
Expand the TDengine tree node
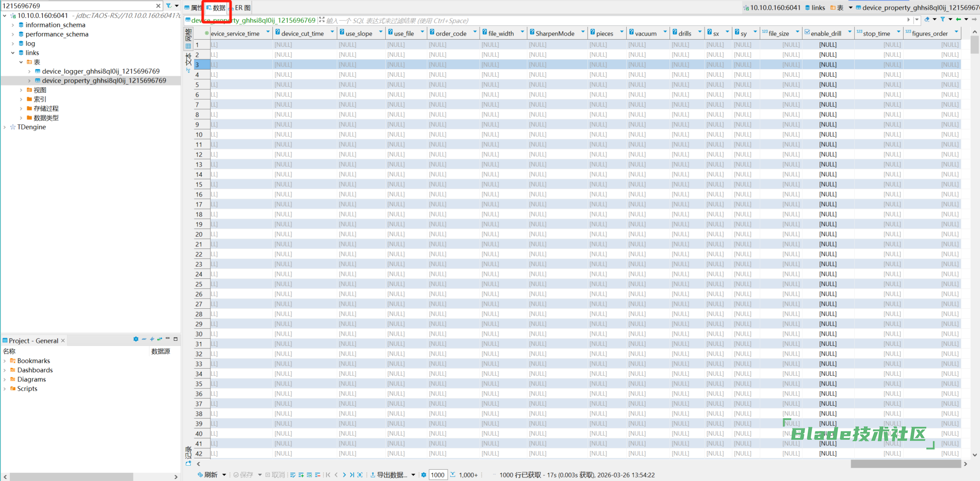tap(5, 127)
